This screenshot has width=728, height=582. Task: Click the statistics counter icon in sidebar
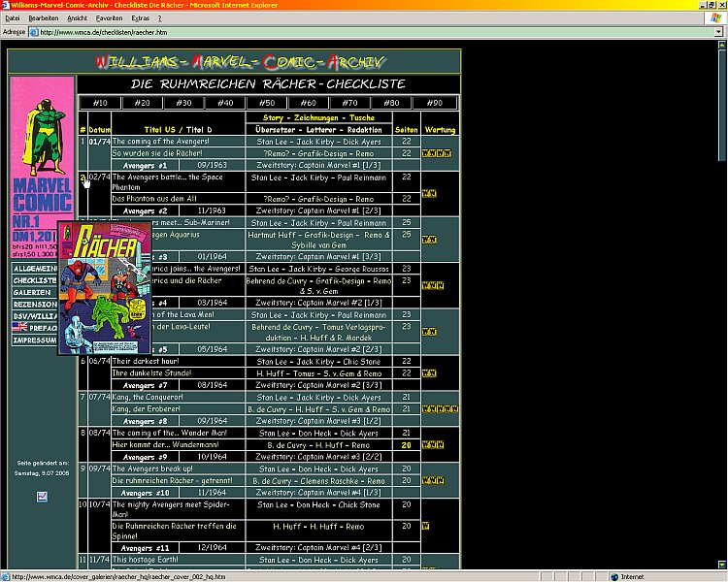pyautogui.click(x=42, y=497)
